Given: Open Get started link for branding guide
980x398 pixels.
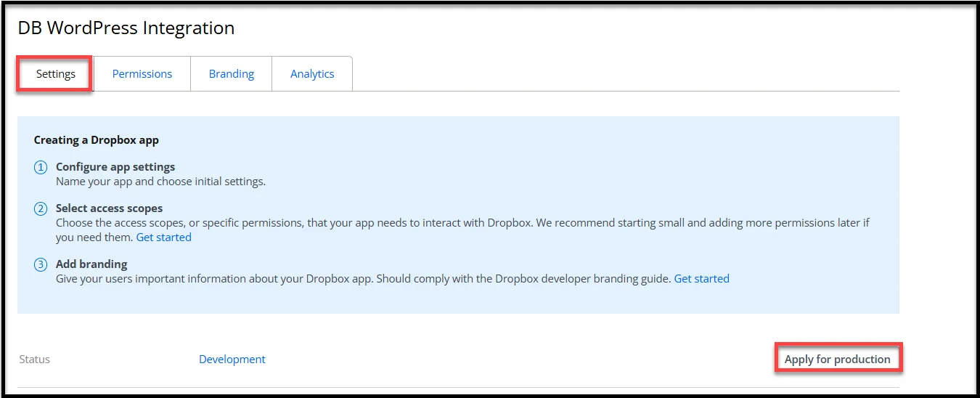Looking at the screenshot, I should 701,279.
